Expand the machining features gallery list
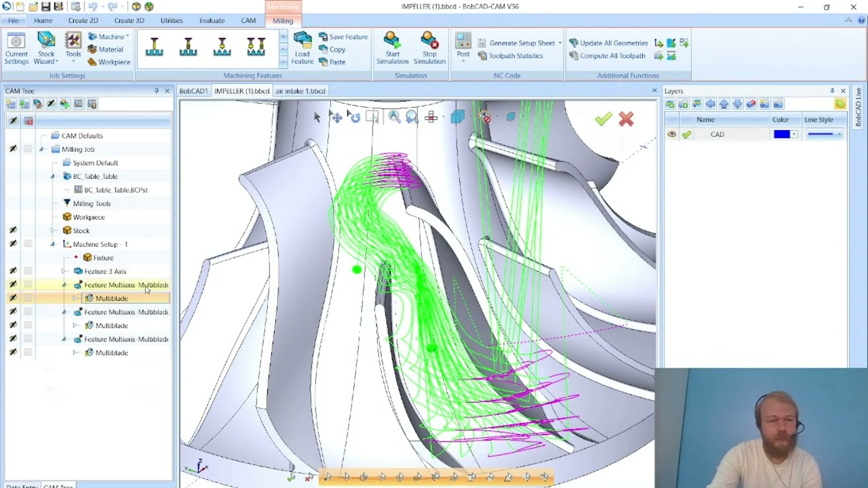This screenshot has width=868, height=488. (283, 62)
